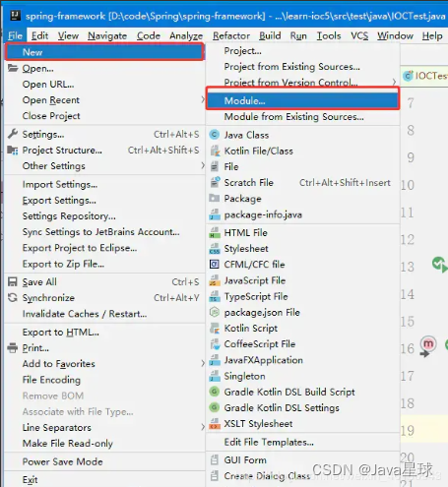The width and height of the screenshot is (448, 487).
Task: Expand the Open Recent submenu arrow
Action: click(x=203, y=99)
